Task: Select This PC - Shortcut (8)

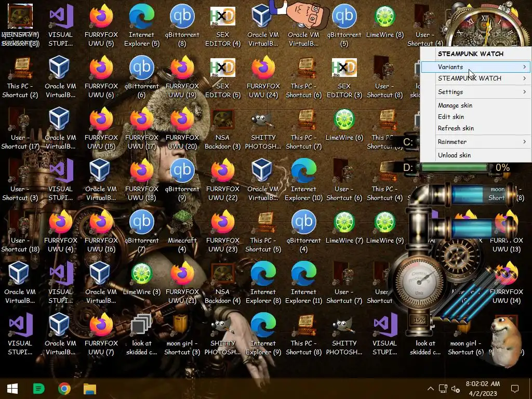Action: click(303, 335)
